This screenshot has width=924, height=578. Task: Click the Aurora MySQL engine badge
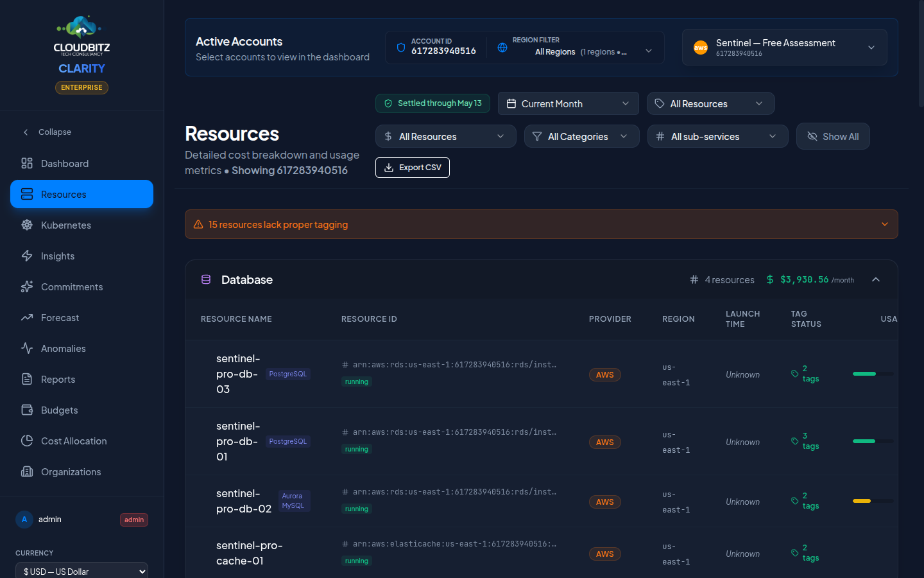[x=295, y=501]
